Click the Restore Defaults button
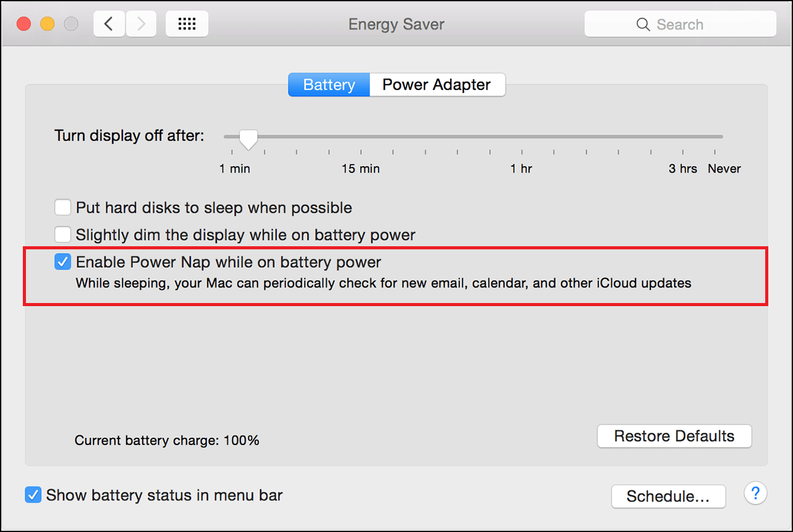Screen dimensions: 793x532 point(674,436)
